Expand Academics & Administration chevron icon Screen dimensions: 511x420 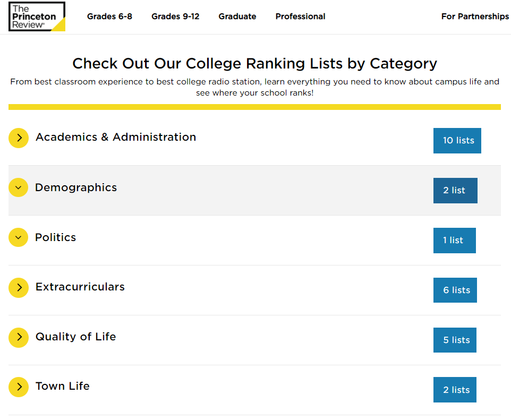click(19, 138)
